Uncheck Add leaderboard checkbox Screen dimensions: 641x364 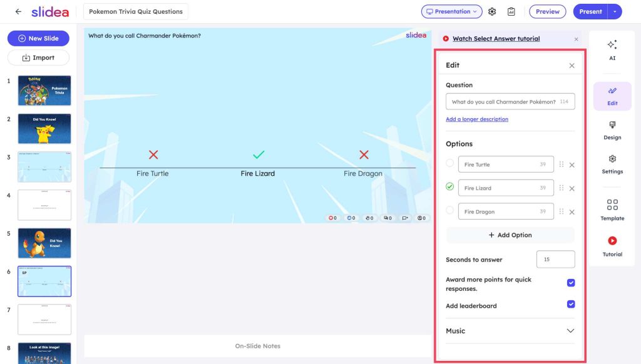[571, 304]
